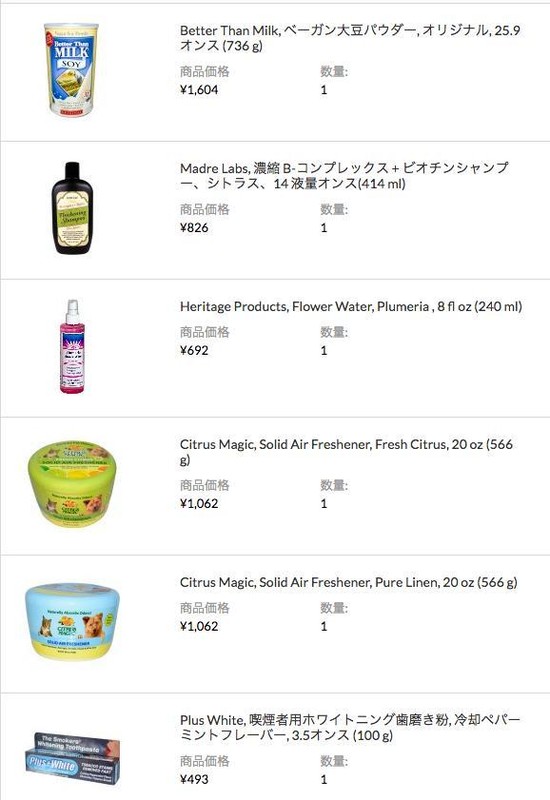Click the Madre Labs shampoo bottle image
The width and height of the screenshot is (550, 800).
[x=71, y=208]
